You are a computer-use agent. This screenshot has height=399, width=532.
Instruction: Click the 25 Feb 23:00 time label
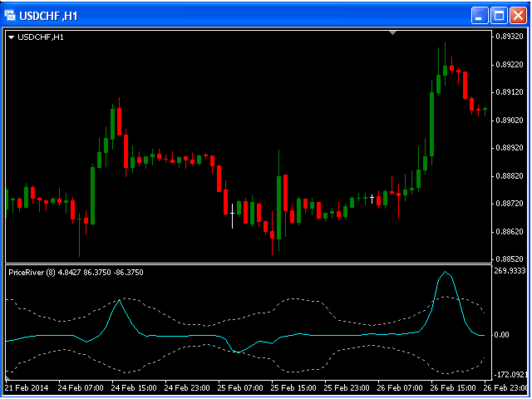(347, 388)
